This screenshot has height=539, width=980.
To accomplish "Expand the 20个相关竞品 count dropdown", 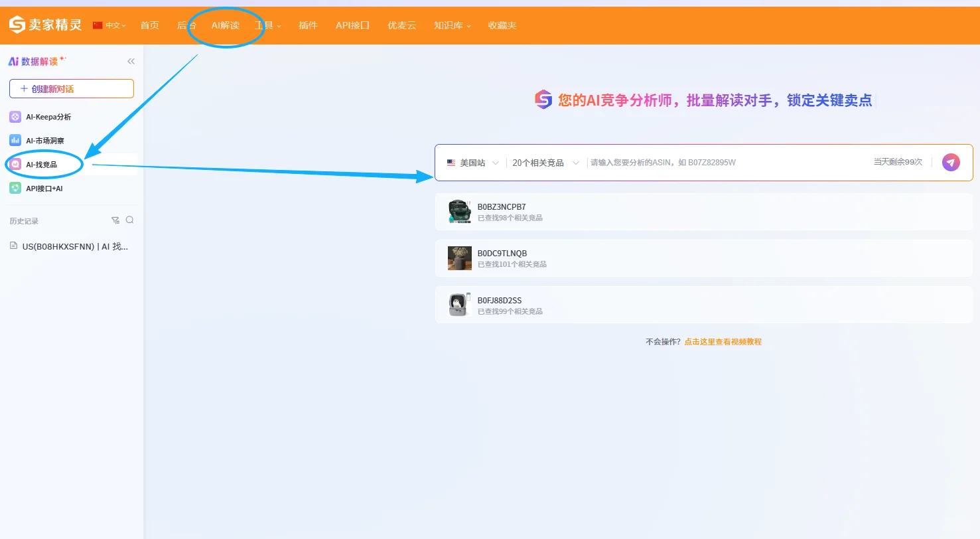I will pos(545,162).
